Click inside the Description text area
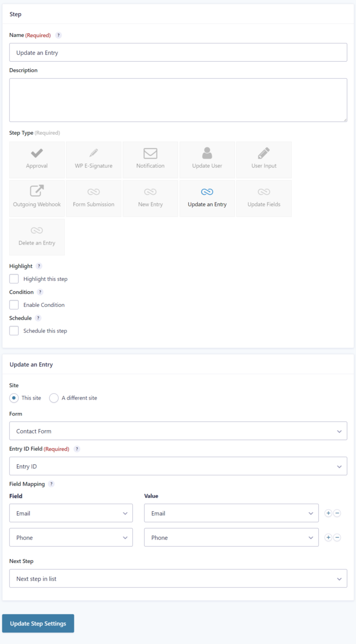The width and height of the screenshot is (356, 644). click(x=178, y=99)
